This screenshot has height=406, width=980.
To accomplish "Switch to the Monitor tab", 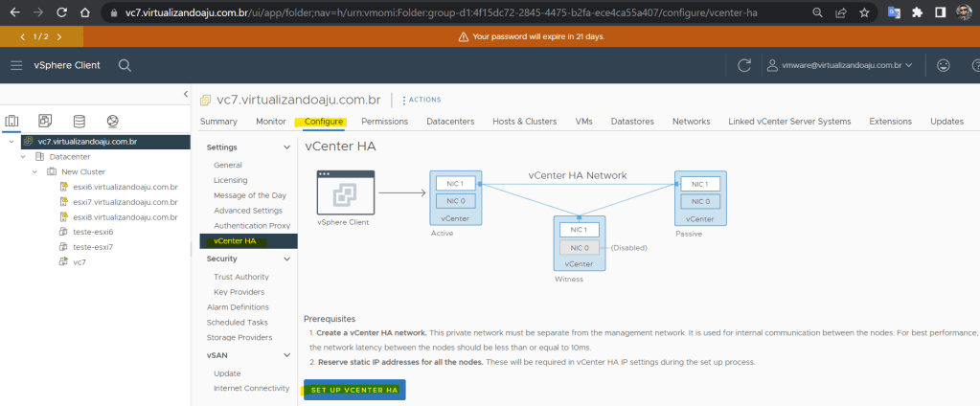I will [270, 122].
